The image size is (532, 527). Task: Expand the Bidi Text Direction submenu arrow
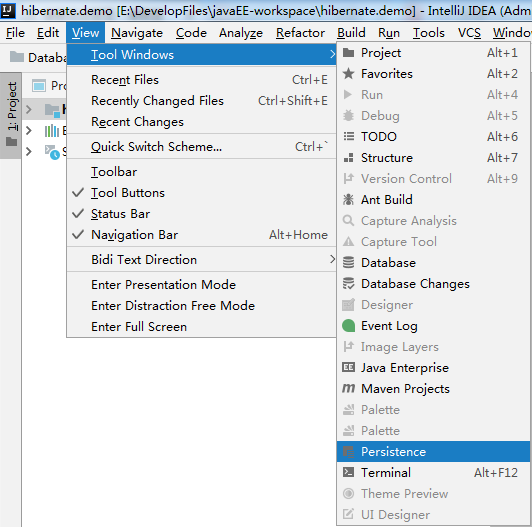click(332, 259)
